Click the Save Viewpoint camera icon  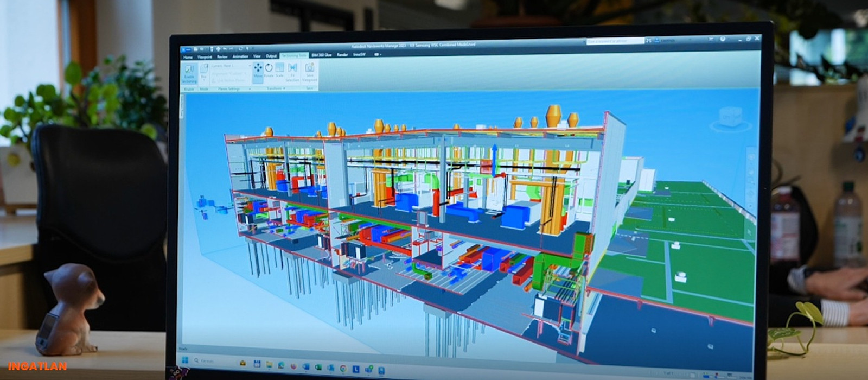(309, 71)
